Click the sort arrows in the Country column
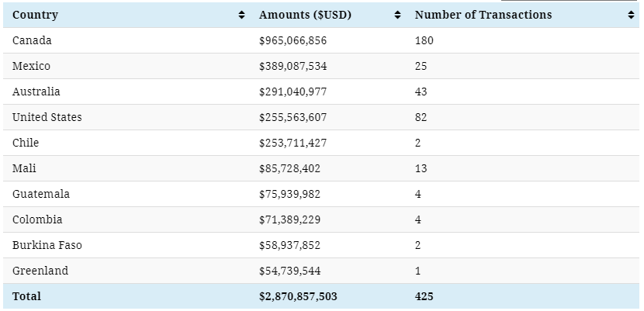The image size is (644, 311). [x=242, y=16]
